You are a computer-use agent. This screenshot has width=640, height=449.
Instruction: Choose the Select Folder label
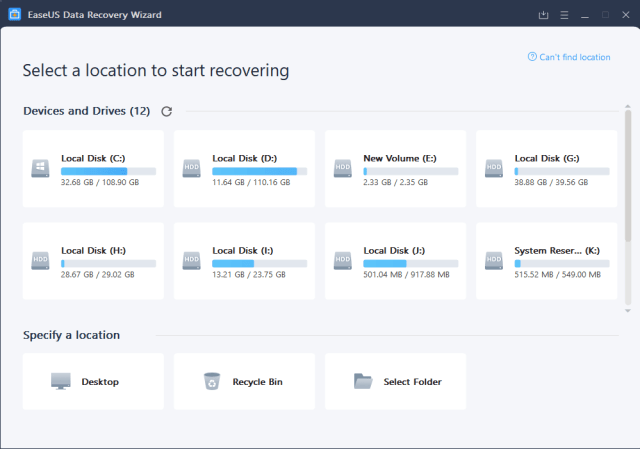tap(413, 382)
